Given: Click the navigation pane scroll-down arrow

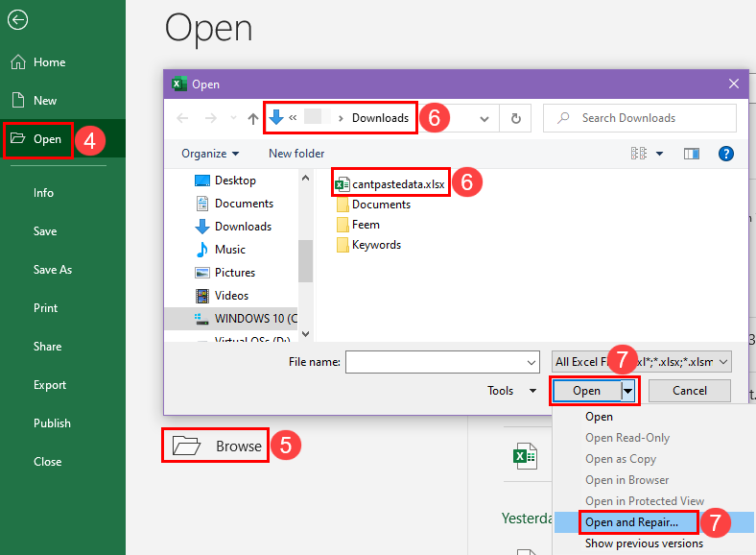Looking at the screenshot, I should click(x=305, y=333).
